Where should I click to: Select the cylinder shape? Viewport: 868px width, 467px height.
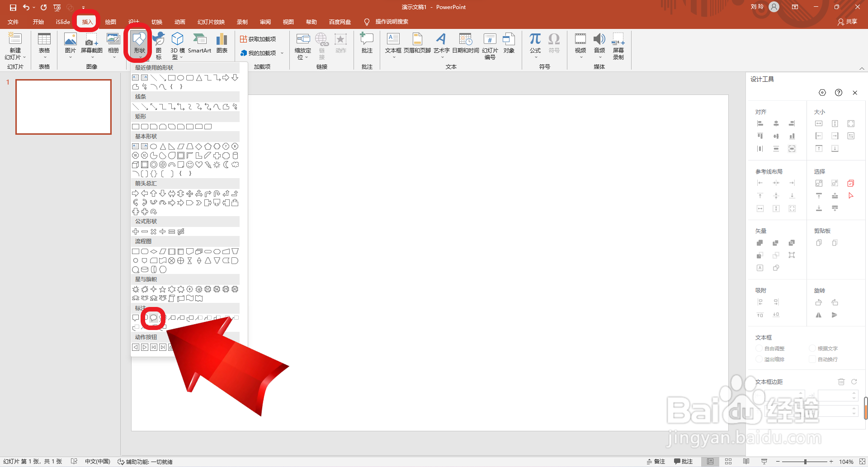(235, 156)
